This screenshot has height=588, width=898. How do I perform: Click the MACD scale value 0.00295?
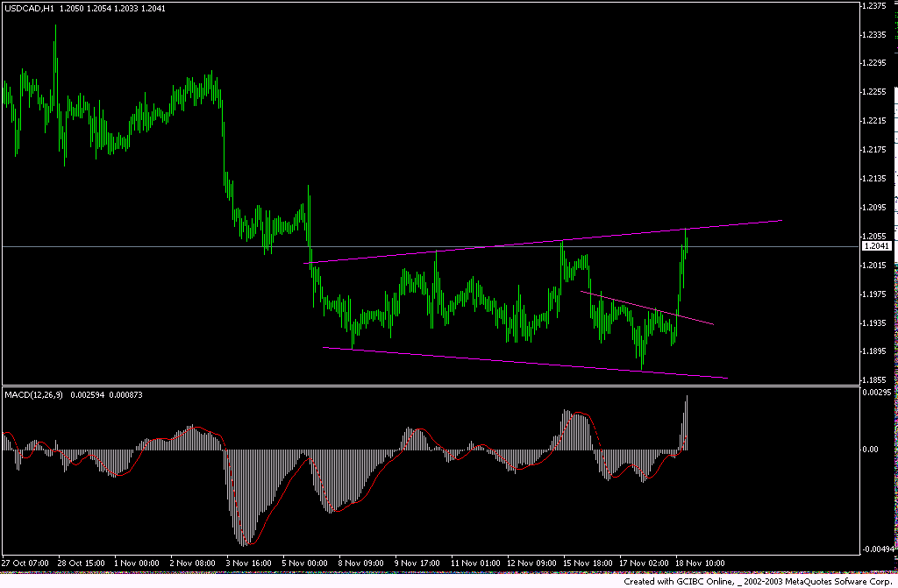coord(877,393)
